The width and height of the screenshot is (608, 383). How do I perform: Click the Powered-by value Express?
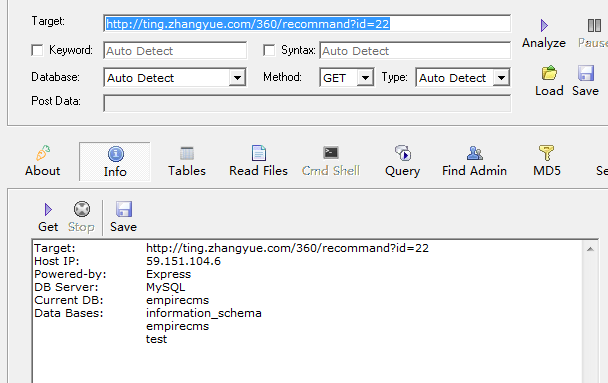[x=169, y=274]
